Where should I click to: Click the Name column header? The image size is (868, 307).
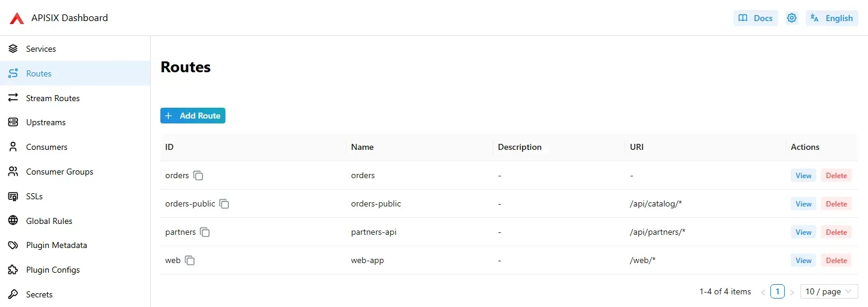(420, 147)
